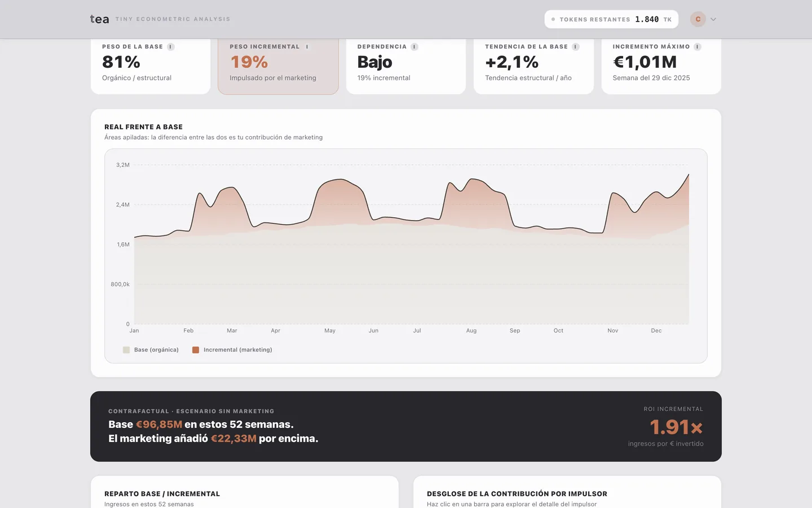This screenshot has width=812, height=508.
Task: Open info icon next to Peso incremental
Action: (307, 47)
